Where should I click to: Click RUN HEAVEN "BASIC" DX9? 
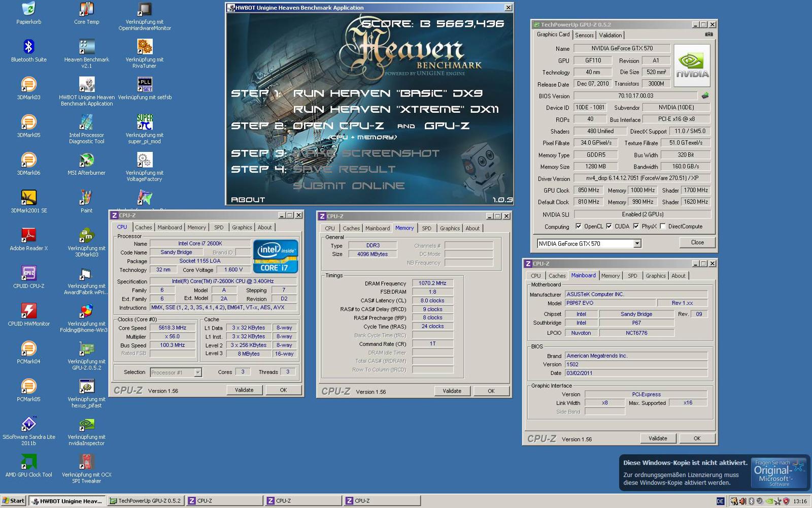(388, 93)
